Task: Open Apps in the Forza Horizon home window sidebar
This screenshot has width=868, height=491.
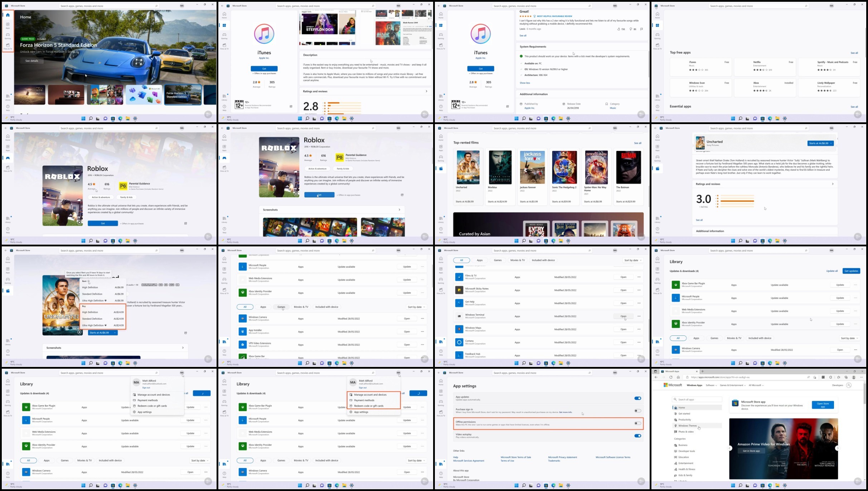Action: pyautogui.click(x=8, y=25)
